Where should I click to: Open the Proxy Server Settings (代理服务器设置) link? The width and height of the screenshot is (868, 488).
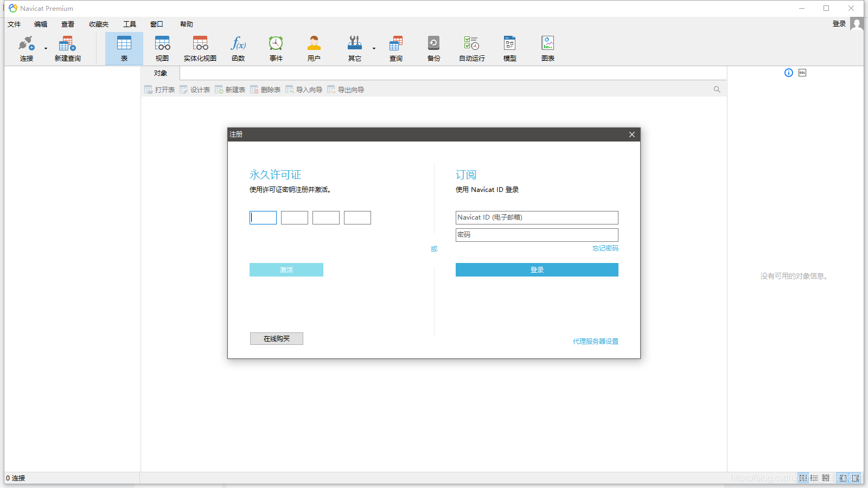coord(596,342)
